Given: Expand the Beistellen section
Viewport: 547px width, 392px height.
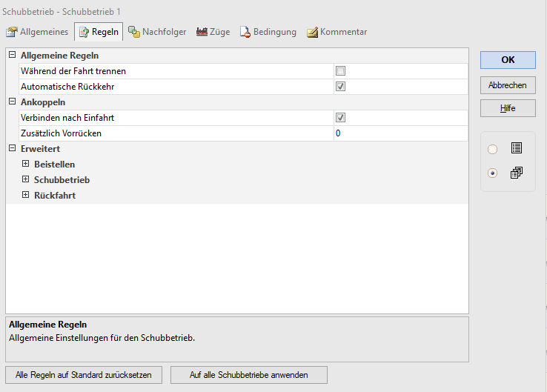Looking at the screenshot, I should pyautogui.click(x=25, y=164).
